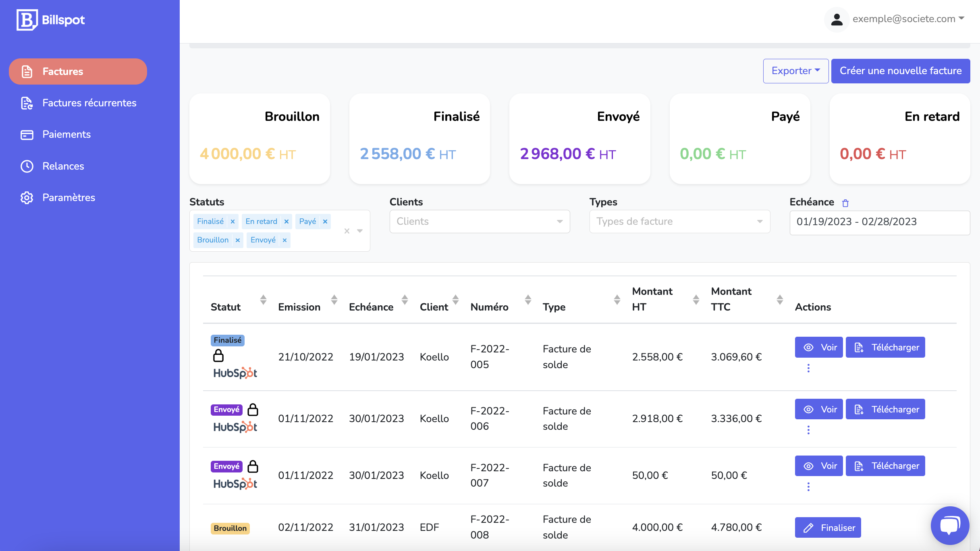Go to Factures récurrentes in sidebar
This screenshot has width=980, height=551.
(89, 103)
